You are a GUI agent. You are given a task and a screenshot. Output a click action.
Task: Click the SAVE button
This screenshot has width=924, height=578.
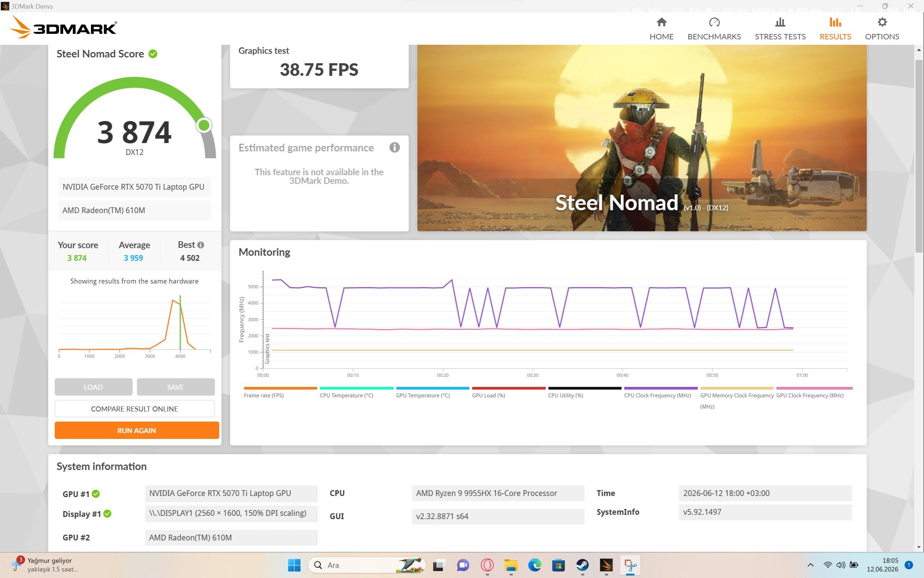tap(176, 387)
